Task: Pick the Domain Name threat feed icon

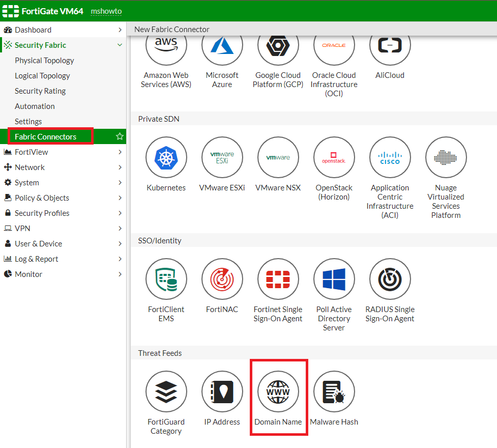Action: point(278,391)
